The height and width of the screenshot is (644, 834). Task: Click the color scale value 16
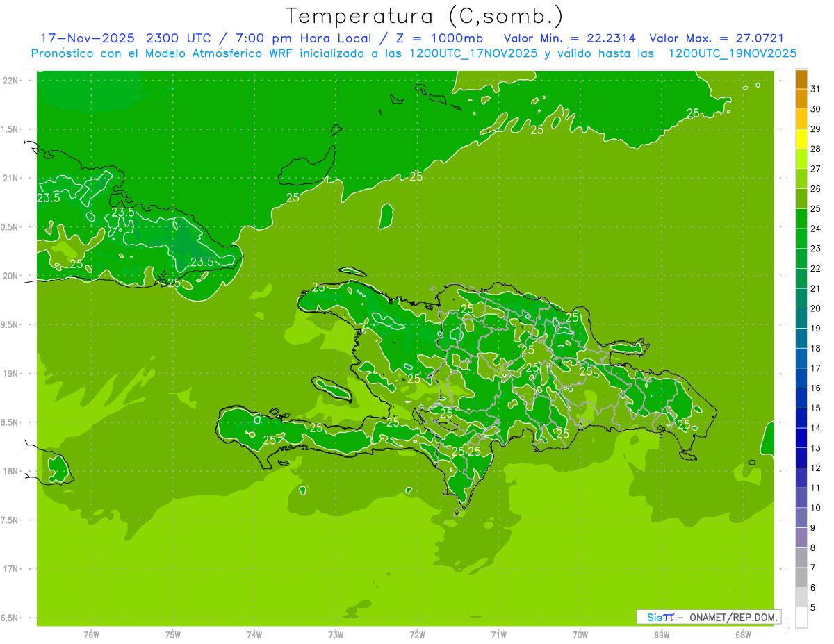pyautogui.click(x=815, y=388)
